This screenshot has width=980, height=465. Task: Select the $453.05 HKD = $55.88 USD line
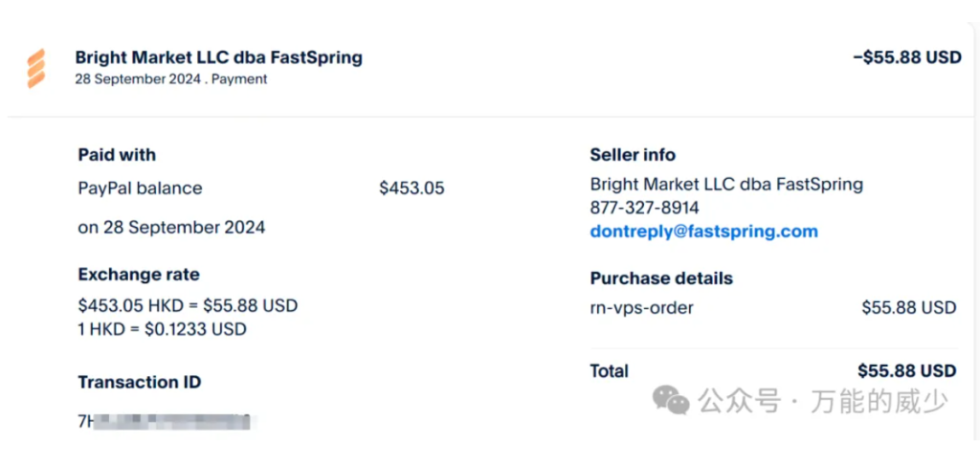click(x=189, y=306)
